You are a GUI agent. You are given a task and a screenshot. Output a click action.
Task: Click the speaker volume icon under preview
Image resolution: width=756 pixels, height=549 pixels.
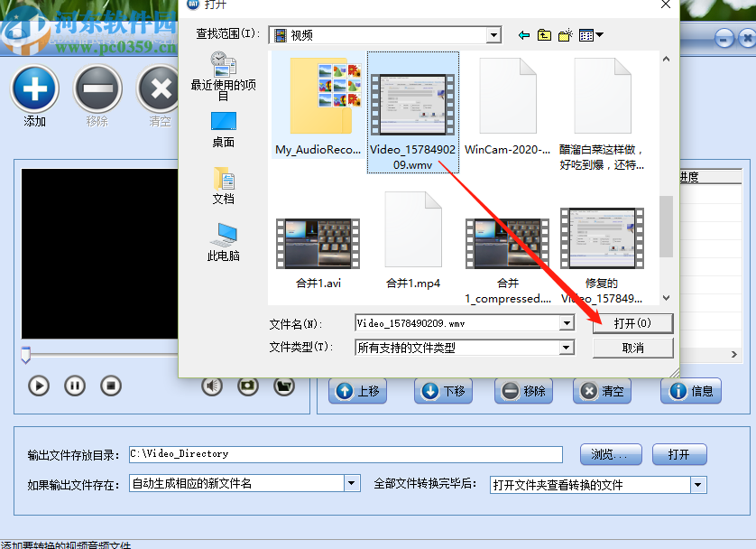(212, 386)
